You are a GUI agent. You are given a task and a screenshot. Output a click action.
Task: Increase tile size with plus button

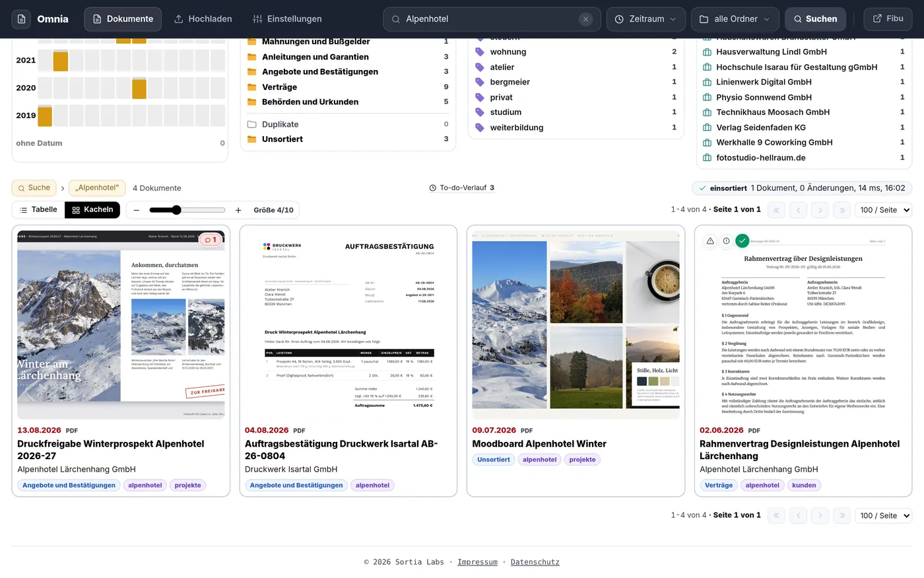tap(238, 210)
